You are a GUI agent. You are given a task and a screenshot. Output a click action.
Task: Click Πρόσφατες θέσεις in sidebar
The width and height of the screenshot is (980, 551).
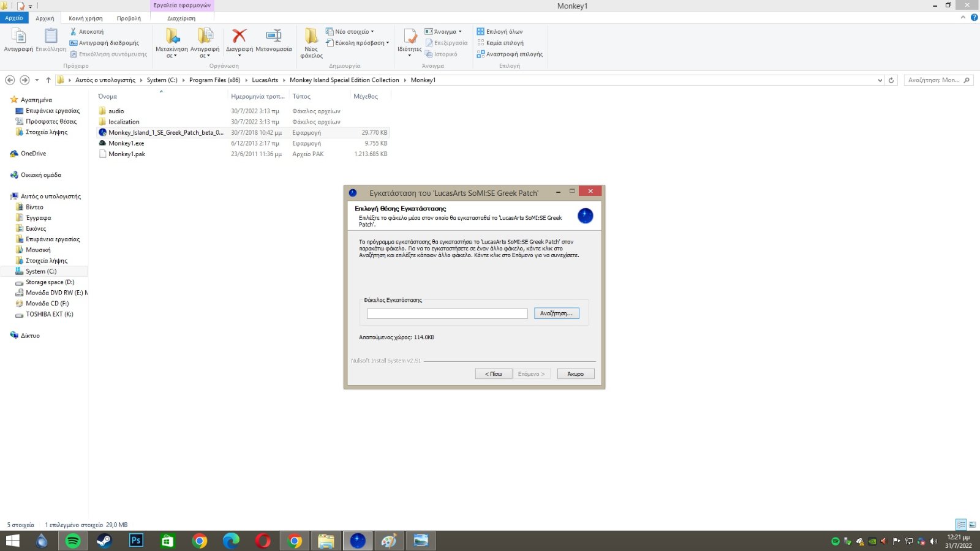pos(51,121)
